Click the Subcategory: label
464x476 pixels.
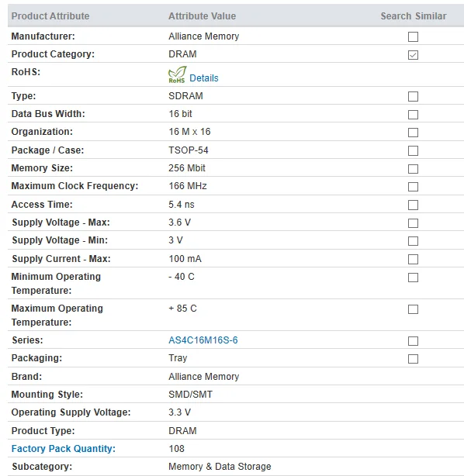click(x=42, y=467)
